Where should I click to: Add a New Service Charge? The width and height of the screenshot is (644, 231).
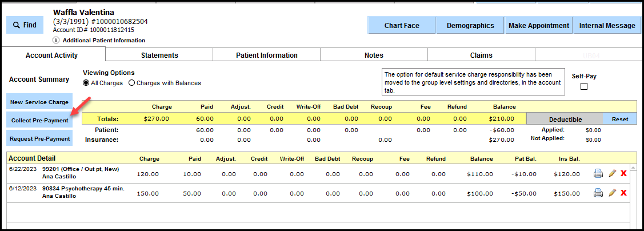(39, 102)
